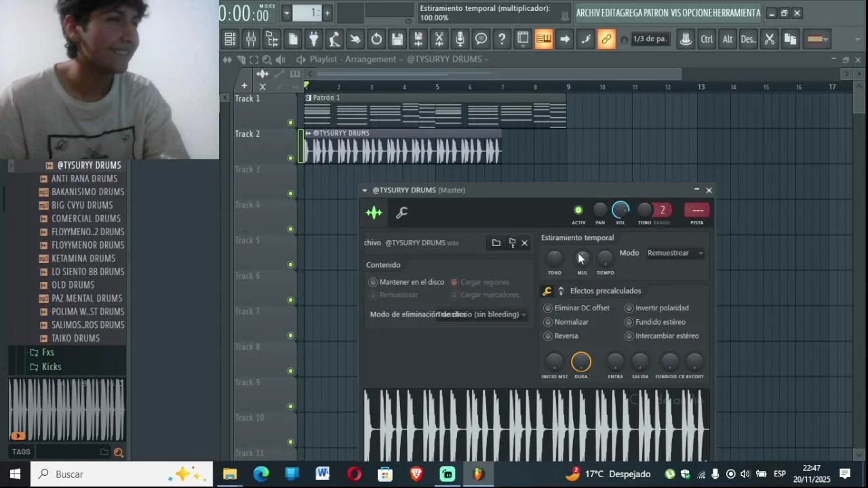Click the question mark help icon
Screen dimensions: 868x488
click(x=502, y=39)
